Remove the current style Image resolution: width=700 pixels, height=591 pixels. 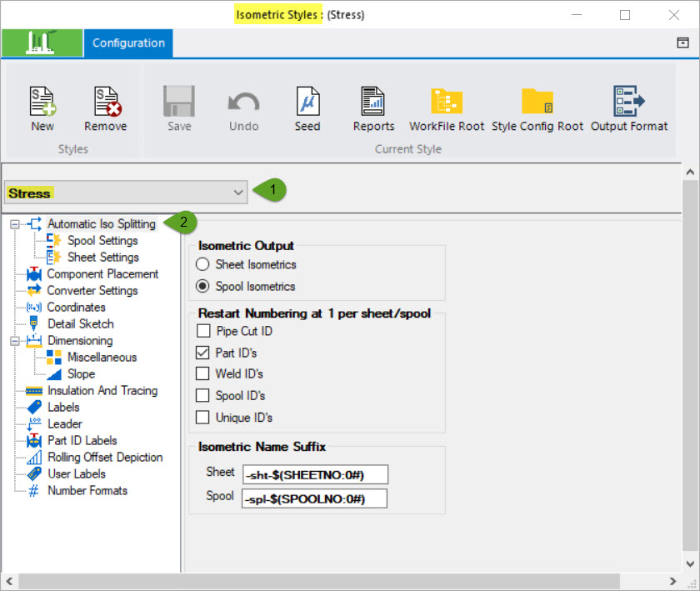[104, 108]
